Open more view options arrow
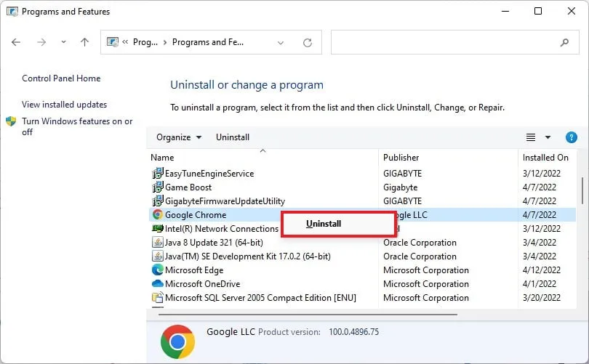This screenshot has height=364, width=589. pyautogui.click(x=548, y=137)
